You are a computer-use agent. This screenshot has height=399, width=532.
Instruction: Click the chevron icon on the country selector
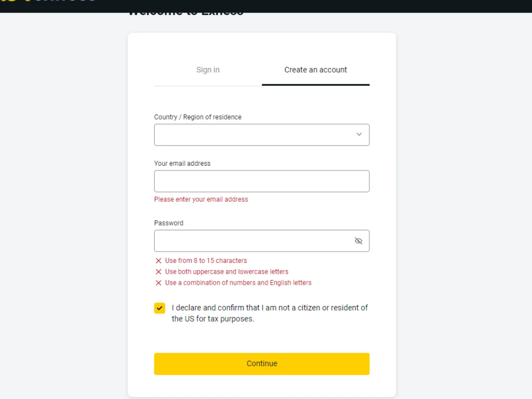(359, 134)
